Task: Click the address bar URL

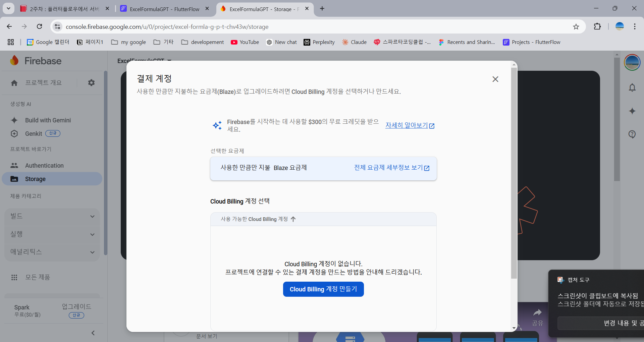Action: coord(167,27)
